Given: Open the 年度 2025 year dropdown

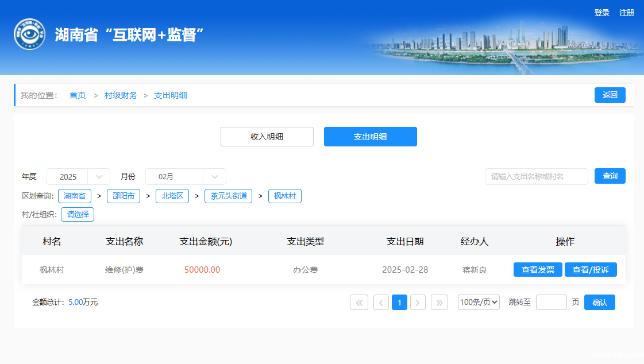Looking at the screenshot, I should 78,177.
